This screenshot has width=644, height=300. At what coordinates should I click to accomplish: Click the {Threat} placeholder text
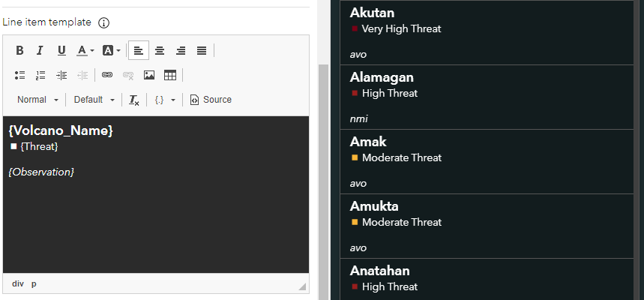(x=40, y=146)
